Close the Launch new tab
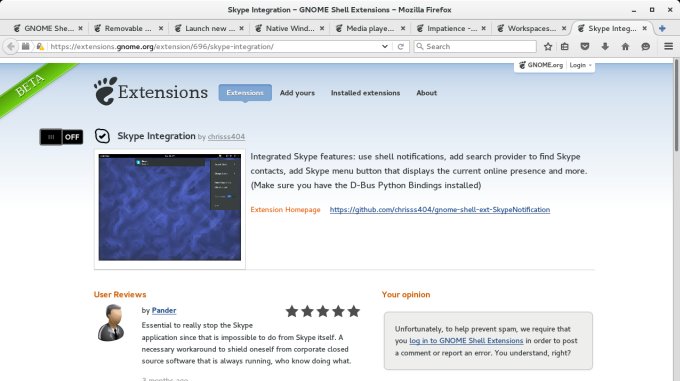 click(242, 29)
